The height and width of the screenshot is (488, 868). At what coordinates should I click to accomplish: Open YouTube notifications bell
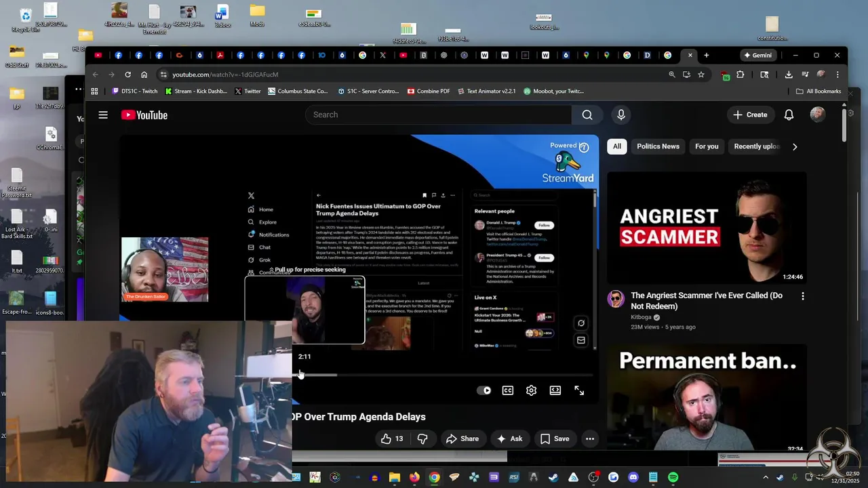789,115
